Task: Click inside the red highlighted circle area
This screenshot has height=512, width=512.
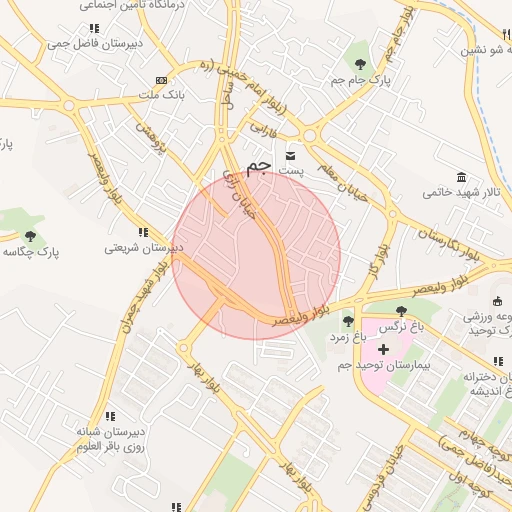Action: click(256, 256)
